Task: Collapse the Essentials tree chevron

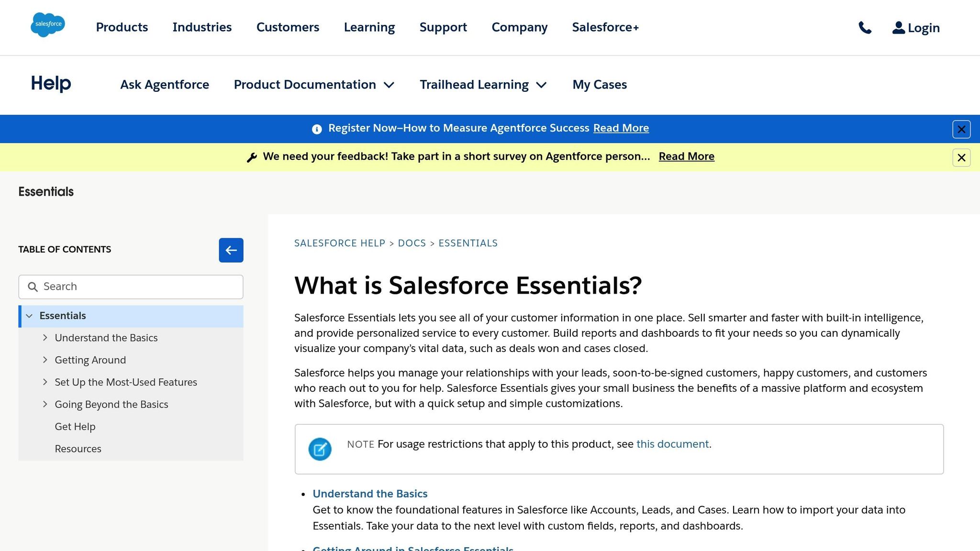Action: point(29,316)
